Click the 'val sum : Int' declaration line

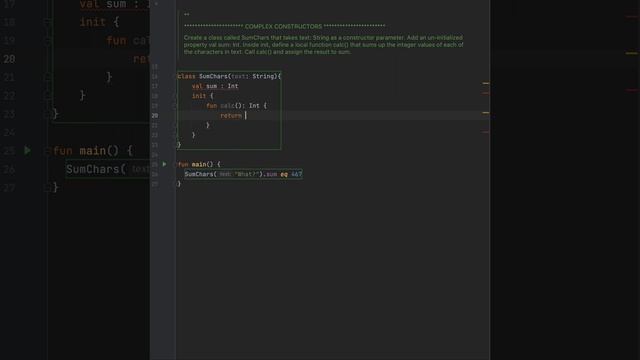[215, 86]
